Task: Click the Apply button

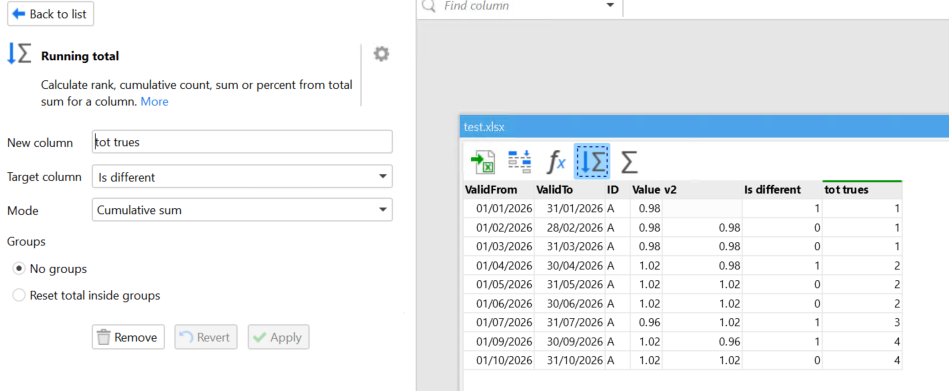Action: coord(278,337)
